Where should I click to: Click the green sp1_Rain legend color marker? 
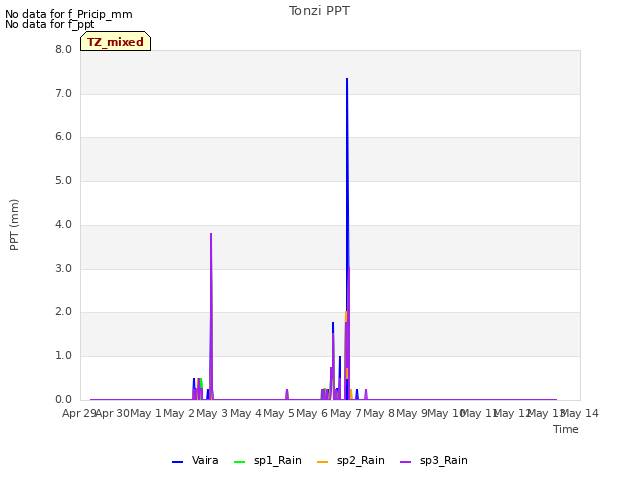pyautogui.click(x=240, y=462)
